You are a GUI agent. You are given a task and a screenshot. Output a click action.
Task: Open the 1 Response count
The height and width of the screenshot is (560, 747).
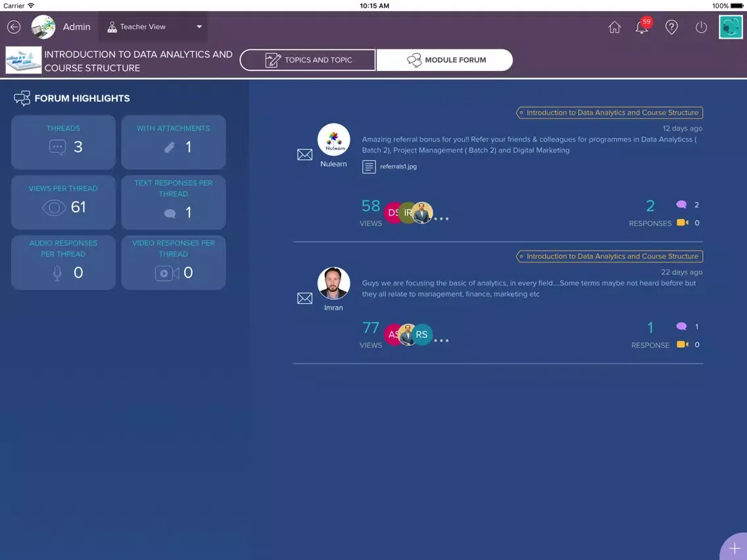click(650, 335)
